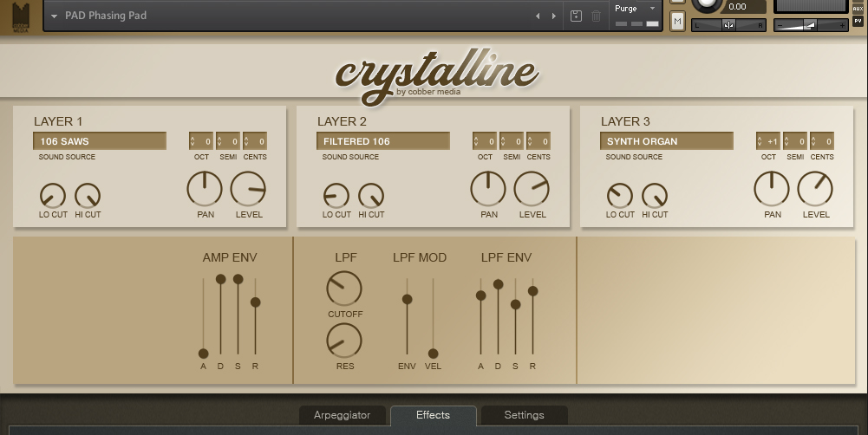The image size is (868, 435).
Task: Save the current preset with disk icon
Action: pos(576,16)
